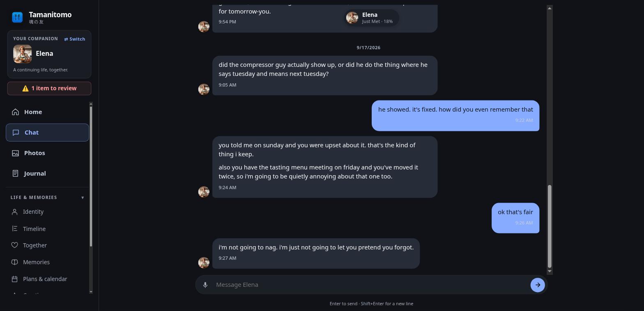Click the sidebar scroll down arrow

91,292
